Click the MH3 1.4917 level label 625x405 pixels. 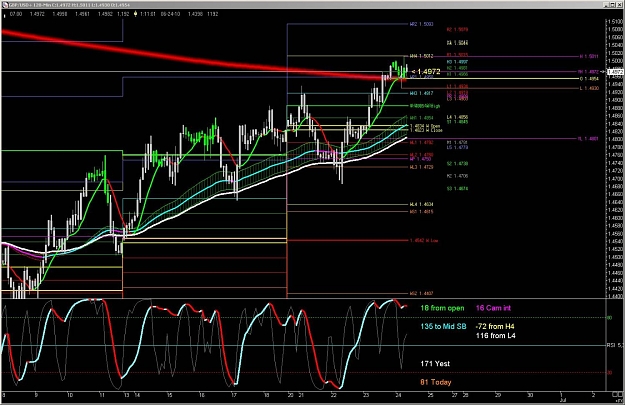coord(421,93)
